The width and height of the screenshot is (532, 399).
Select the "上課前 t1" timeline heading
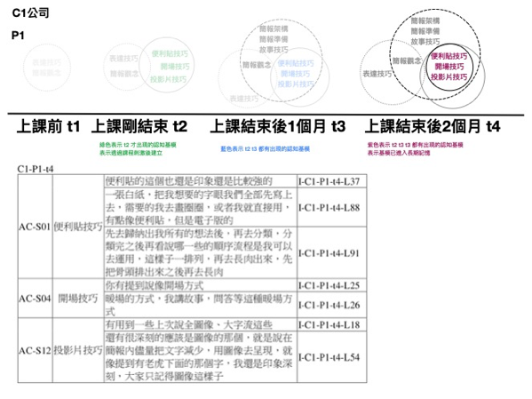coord(49,127)
